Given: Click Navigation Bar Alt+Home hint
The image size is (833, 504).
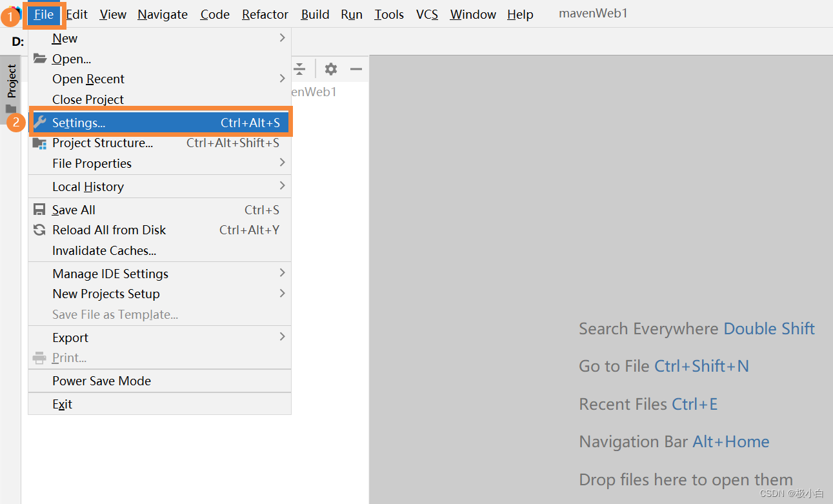Looking at the screenshot, I should pyautogui.click(x=674, y=441).
